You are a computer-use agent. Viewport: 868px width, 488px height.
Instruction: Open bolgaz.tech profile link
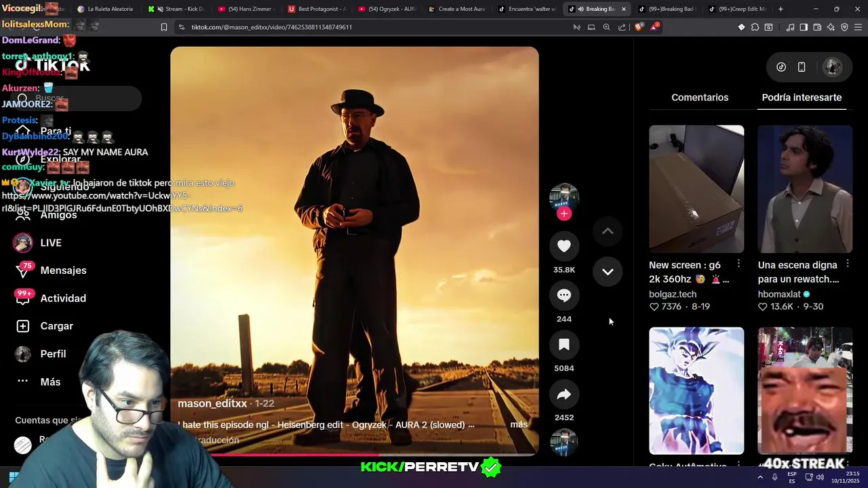pos(673,294)
